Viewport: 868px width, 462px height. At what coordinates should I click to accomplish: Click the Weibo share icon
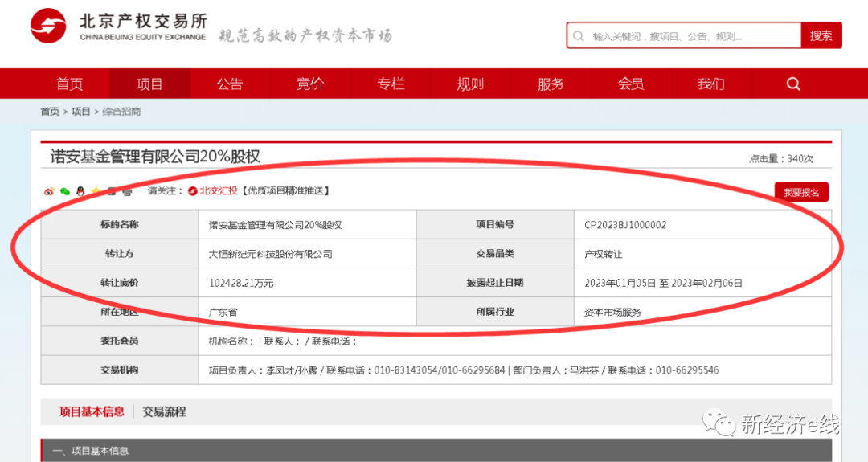click(49, 191)
